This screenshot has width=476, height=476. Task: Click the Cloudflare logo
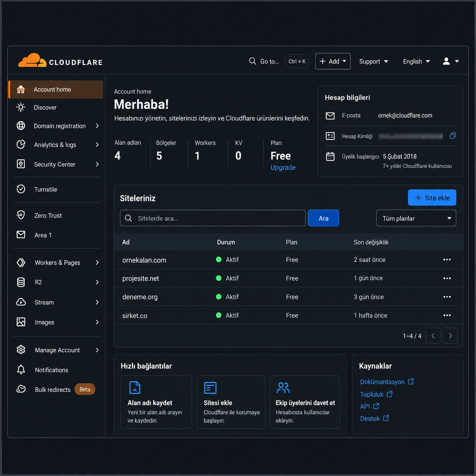(x=60, y=61)
